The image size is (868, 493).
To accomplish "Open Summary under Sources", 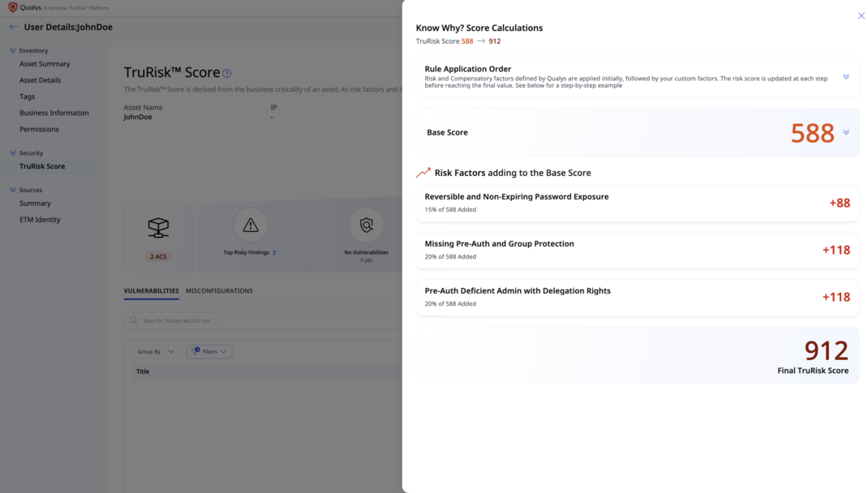I will coord(36,204).
